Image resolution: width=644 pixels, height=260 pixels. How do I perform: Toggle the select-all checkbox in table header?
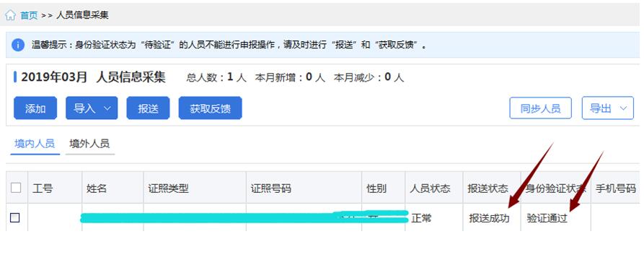point(16,188)
